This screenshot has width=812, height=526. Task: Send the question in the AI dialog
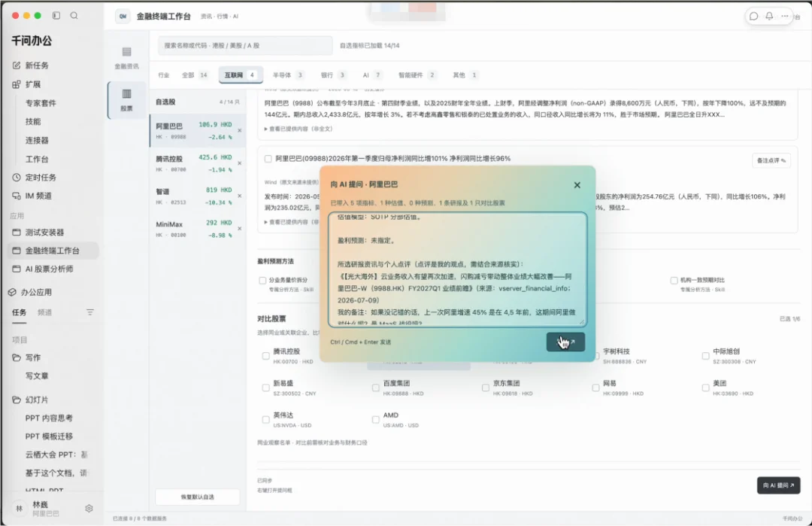tap(565, 342)
